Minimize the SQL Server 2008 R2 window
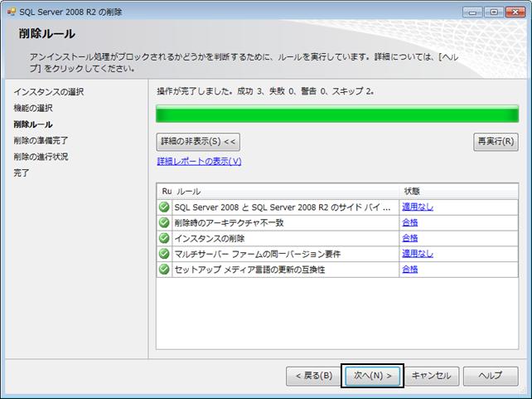 472,12
